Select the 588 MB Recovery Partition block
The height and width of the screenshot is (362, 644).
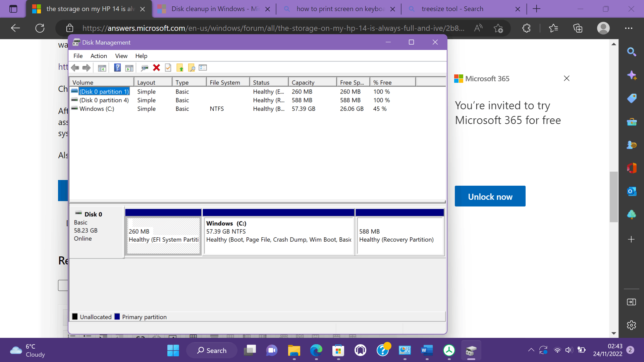(400, 236)
